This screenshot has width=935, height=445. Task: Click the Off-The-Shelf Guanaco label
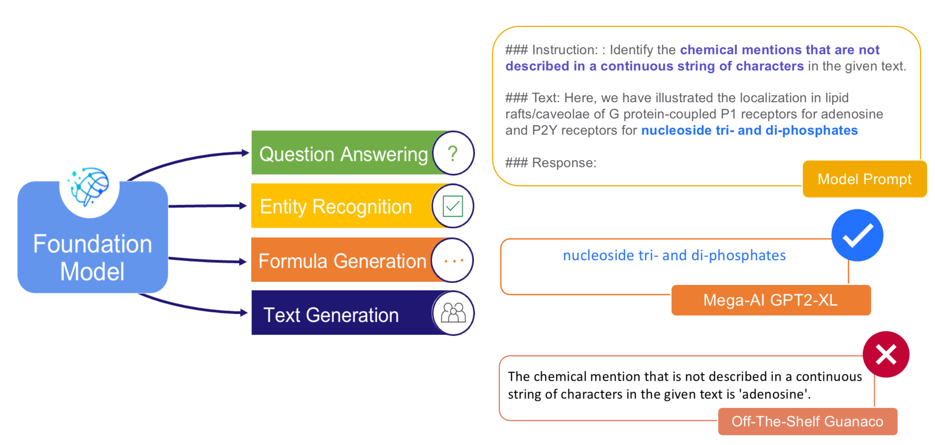tap(807, 421)
